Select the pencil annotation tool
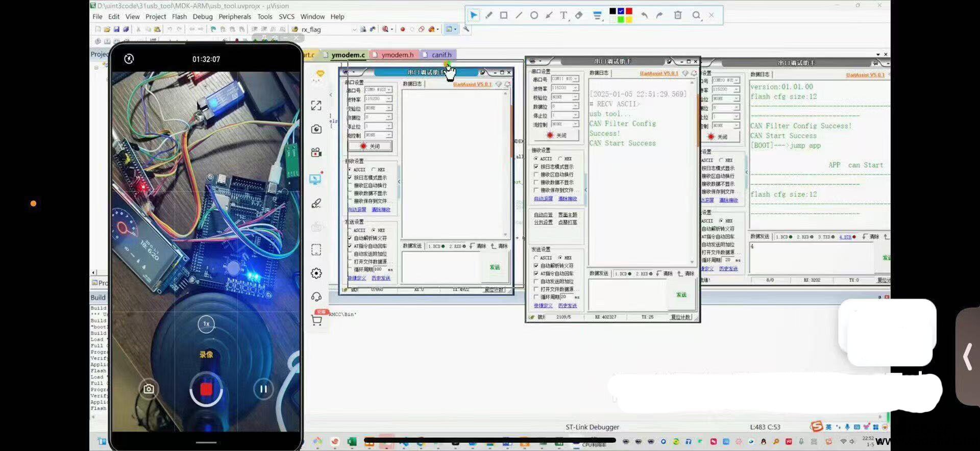 coord(489,15)
